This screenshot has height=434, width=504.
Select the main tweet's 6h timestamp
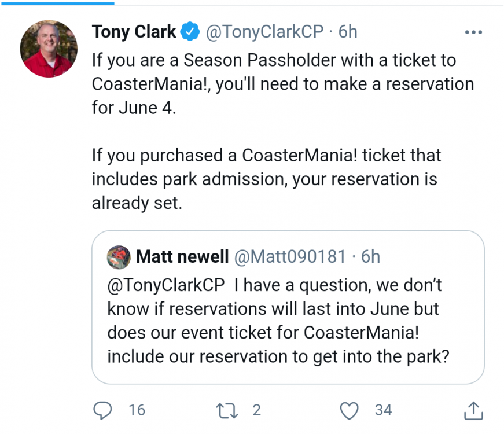(348, 31)
